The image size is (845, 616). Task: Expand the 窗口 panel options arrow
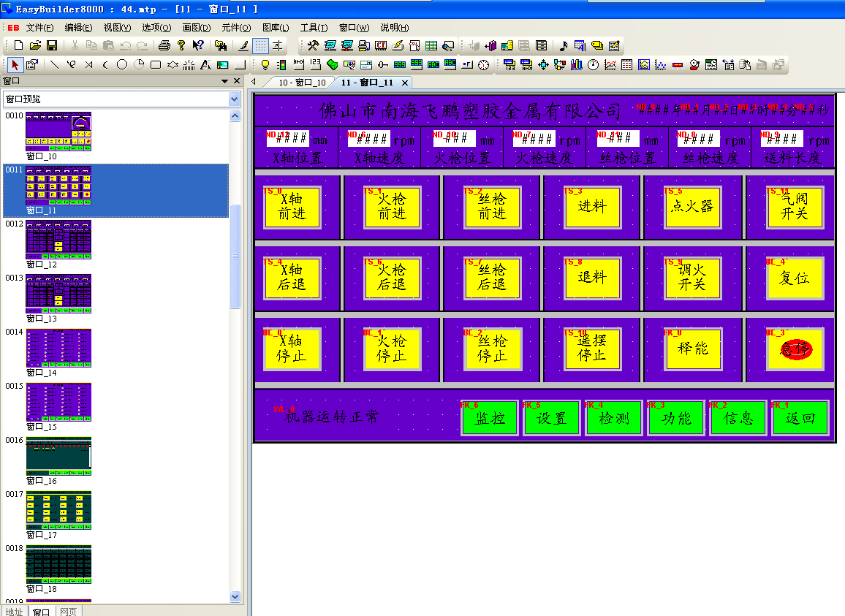(225, 81)
